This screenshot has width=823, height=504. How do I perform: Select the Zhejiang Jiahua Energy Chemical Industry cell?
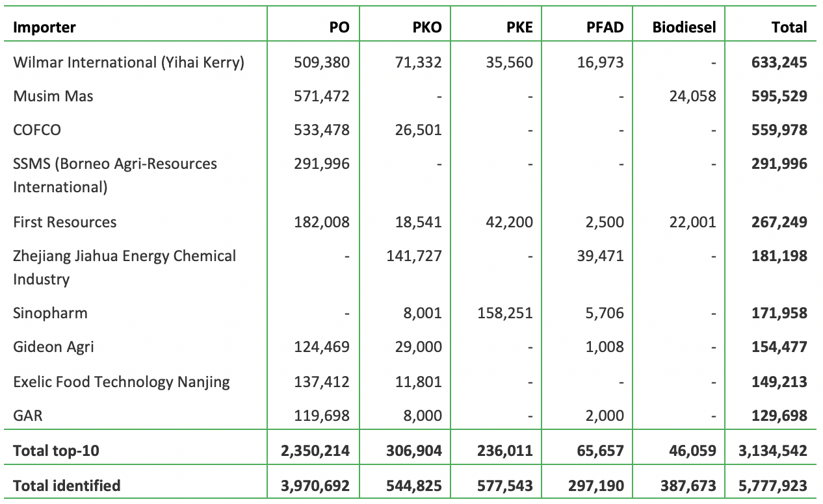(x=124, y=267)
